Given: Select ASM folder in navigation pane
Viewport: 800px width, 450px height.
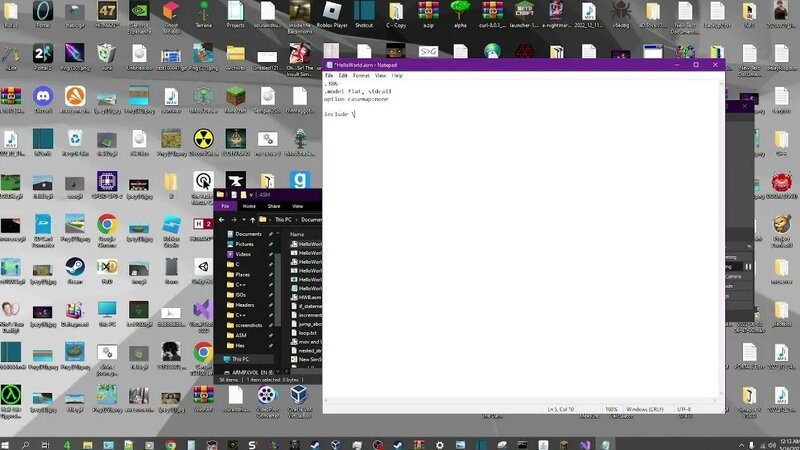Looking at the screenshot, I should tap(241, 335).
